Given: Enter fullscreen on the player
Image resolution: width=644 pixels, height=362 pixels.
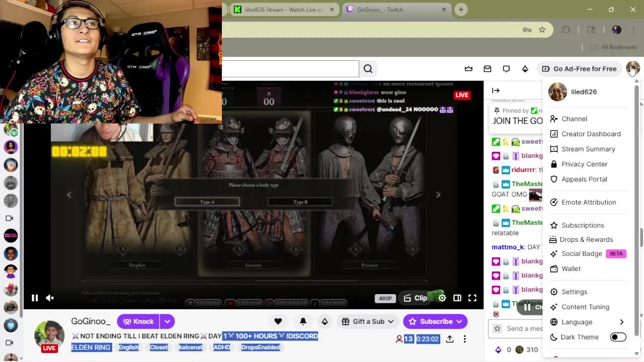Looking at the screenshot, I should coord(472,298).
